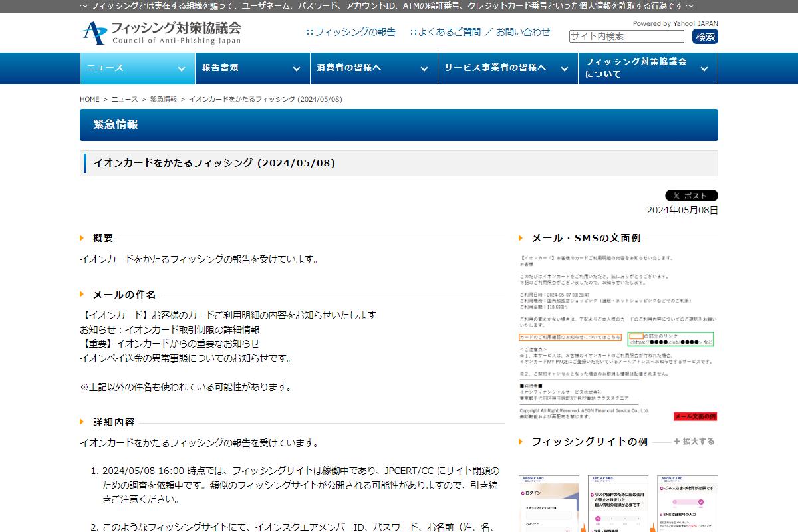
Task: Enlarge the mail text example image
Action: 618,337
